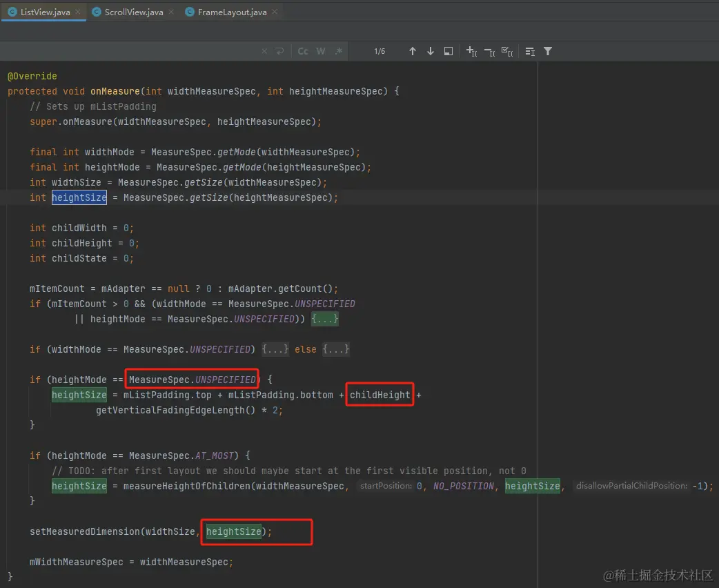The image size is (719, 588).
Task: Close the ScrollView.java tab
Action: (171, 12)
